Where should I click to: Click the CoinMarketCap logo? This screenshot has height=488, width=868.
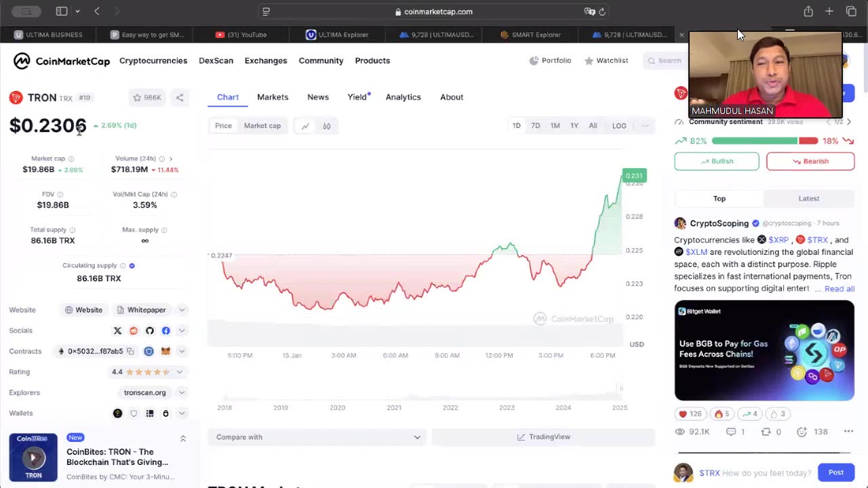62,61
